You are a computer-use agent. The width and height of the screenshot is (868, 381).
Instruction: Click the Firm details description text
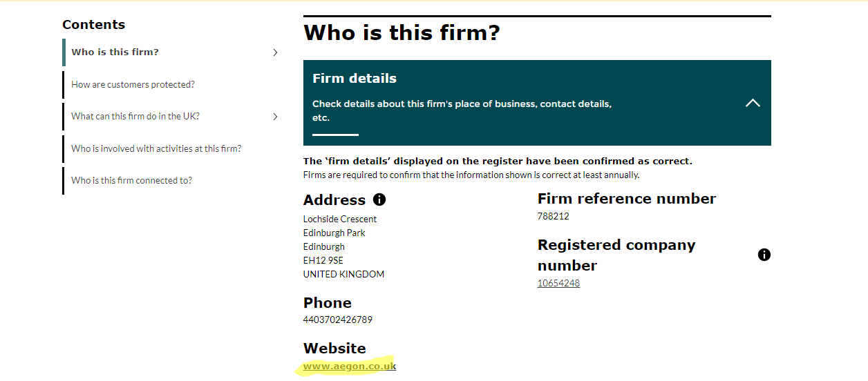tap(462, 110)
